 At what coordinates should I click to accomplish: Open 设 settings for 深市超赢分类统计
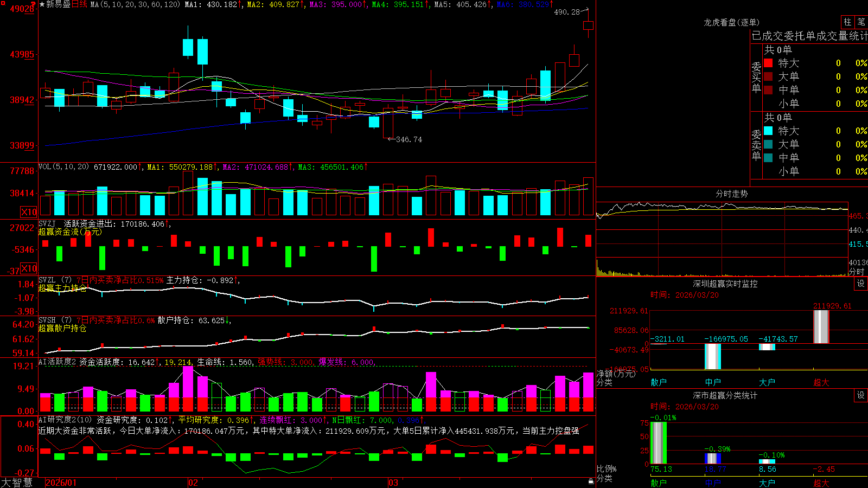point(861,395)
